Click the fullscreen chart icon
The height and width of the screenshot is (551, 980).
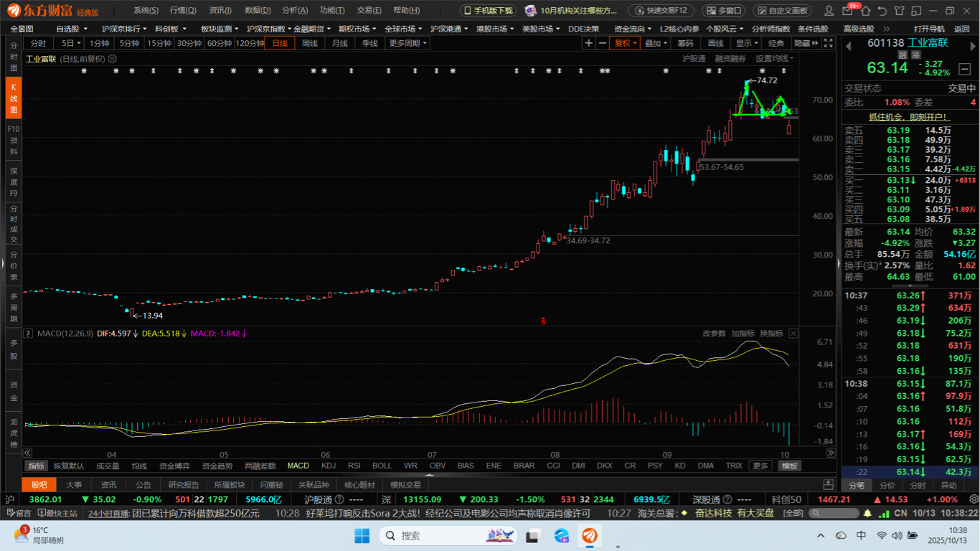(x=829, y=43)
